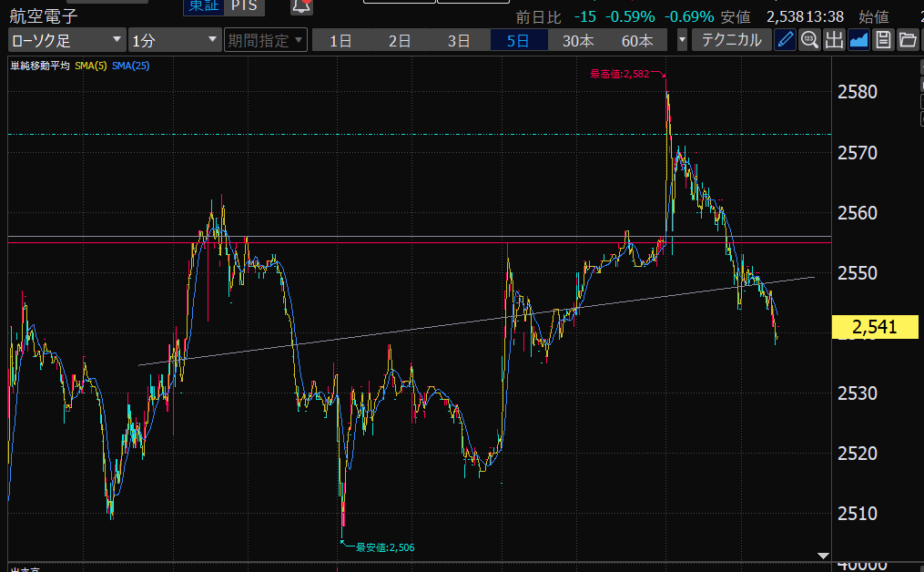Open the 1分 interval dropdown
Viewport: 924px width, 572px height.
[175, 40]
